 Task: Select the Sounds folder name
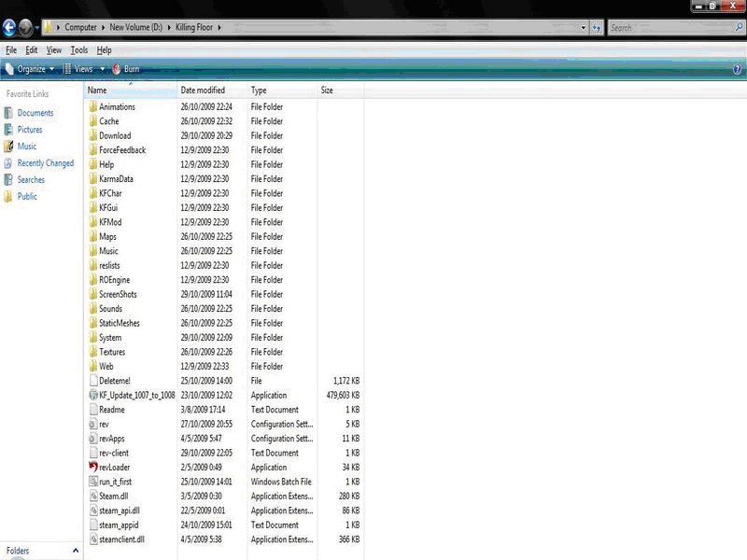pos(110,309)
